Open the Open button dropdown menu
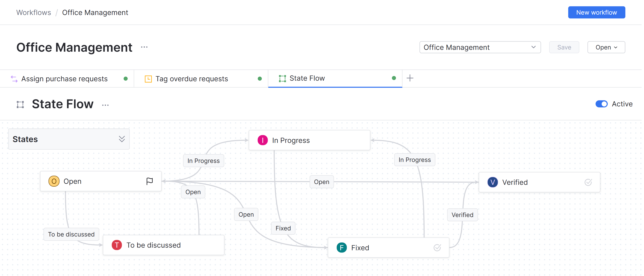Image resolution: width=644 pixels, height=276 pixels. click(606, 47)
